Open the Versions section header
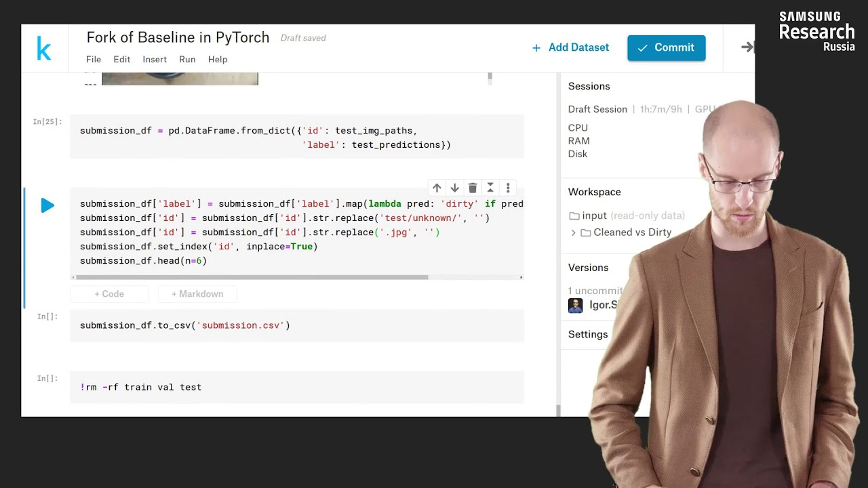 [588, 268]
